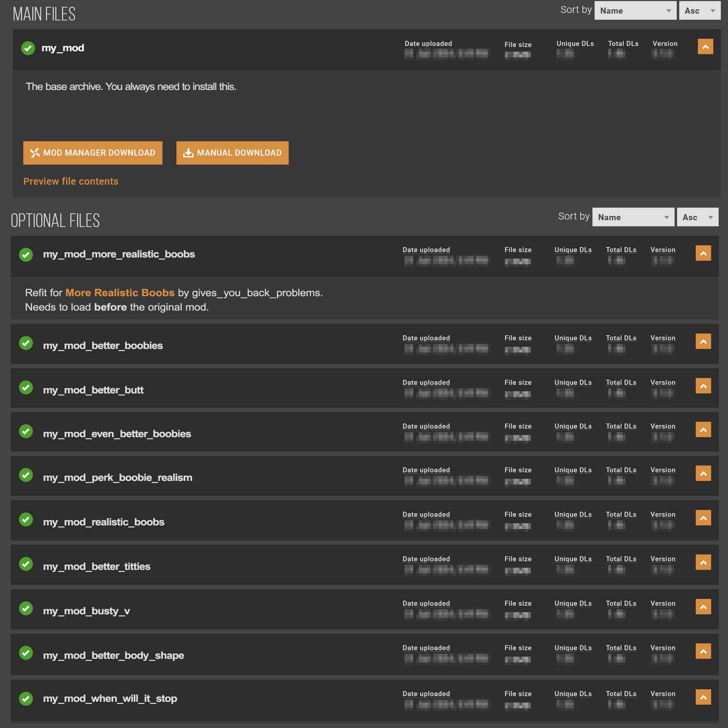Open Optional Files sort-by Name dropdown
The image size is (728, 728).
coord(633,217)
